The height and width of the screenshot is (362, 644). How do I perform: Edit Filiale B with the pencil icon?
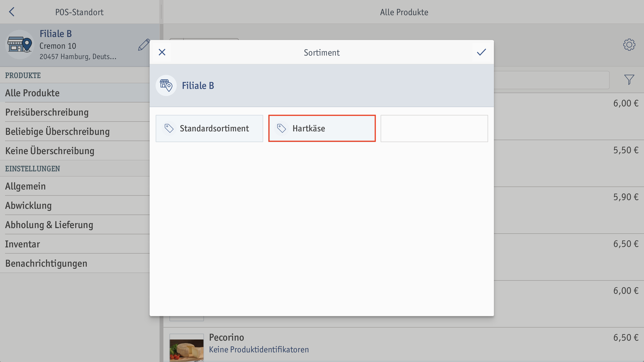click(x=144, y=45)
